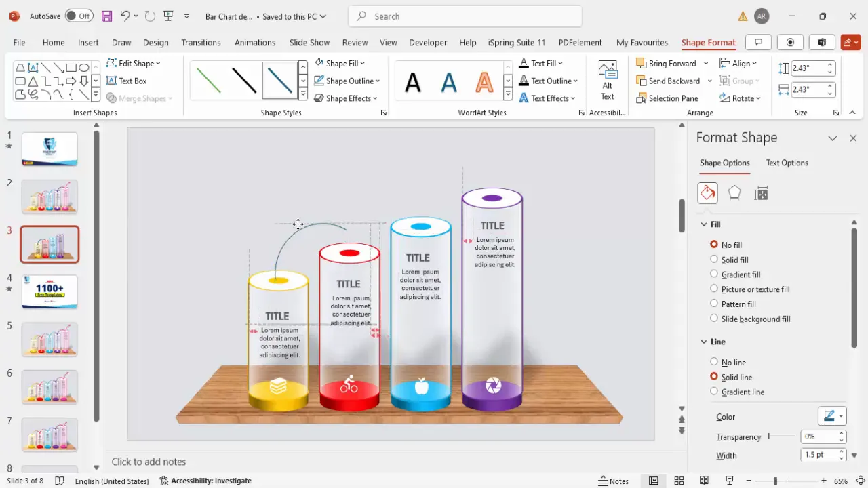Select Slide background fill
Viewport: 868px width, 488px height.
coord(750,319)
